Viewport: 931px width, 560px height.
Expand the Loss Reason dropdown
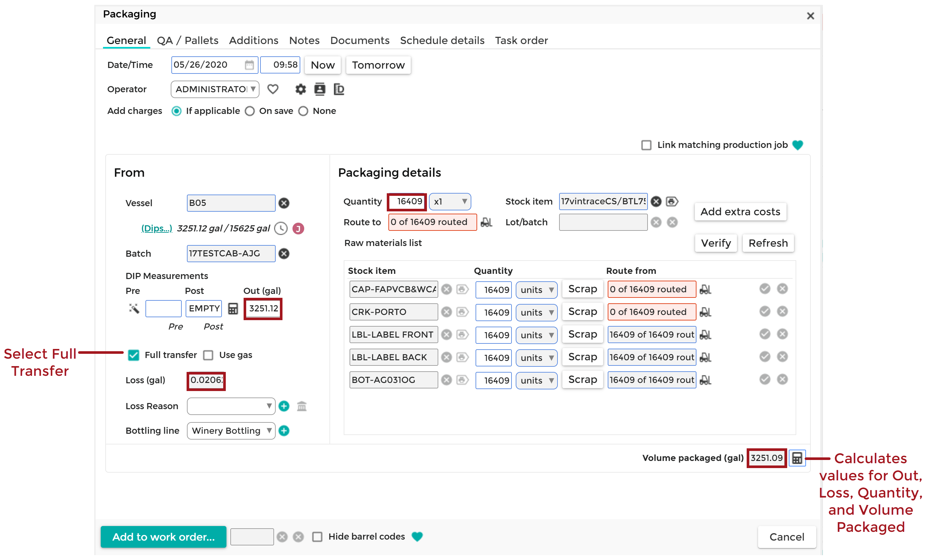pyautogui.click(x=231, y=406)
